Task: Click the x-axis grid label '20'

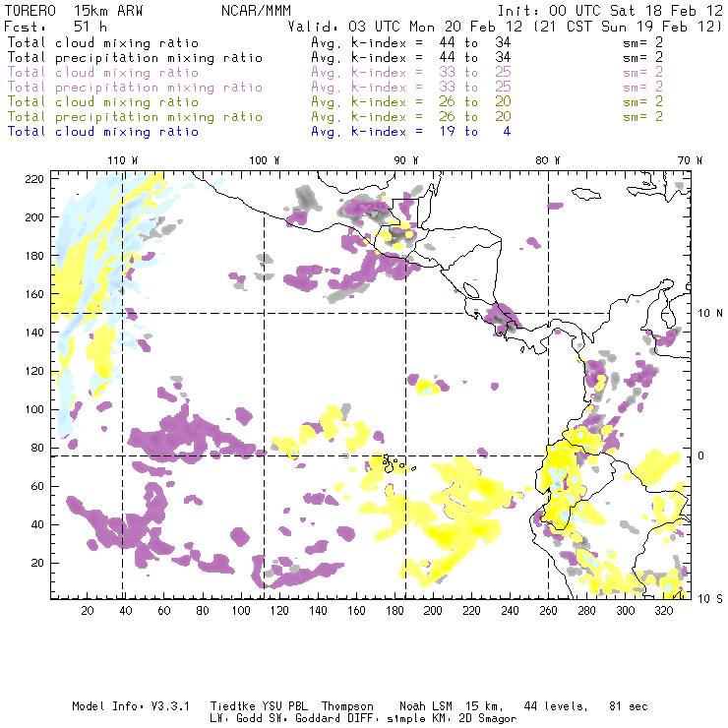Action: click(x=88, y=611)
